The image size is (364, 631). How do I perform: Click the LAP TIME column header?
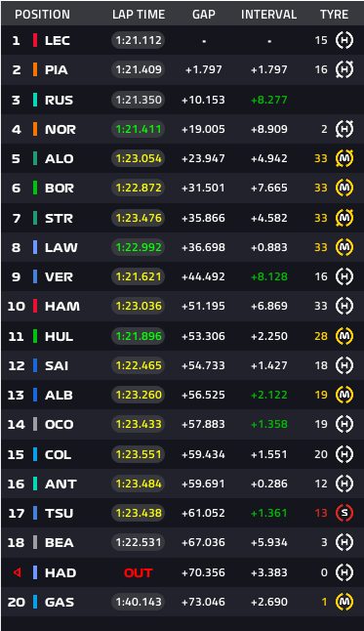point(139,15)
